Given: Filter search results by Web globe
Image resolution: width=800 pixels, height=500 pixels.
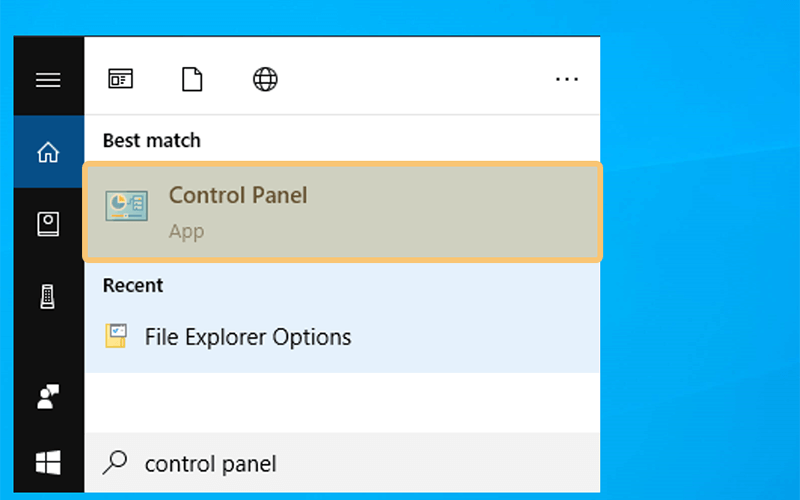Looking at the screenshot, I should [x=265, y=79].
